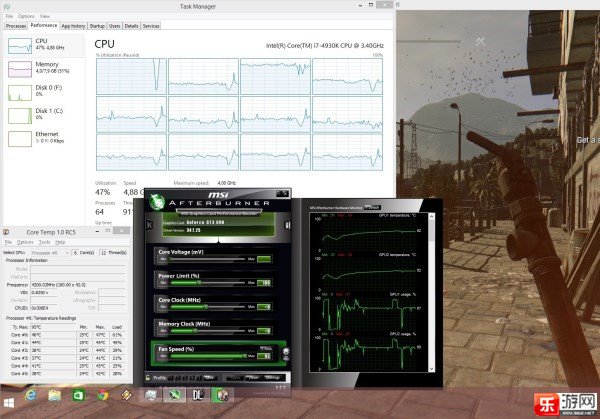Switch to the Details tab
Image resolution: width=600 pixels, height=419 pixels.
pyautogui.click(x=131, y=26)
